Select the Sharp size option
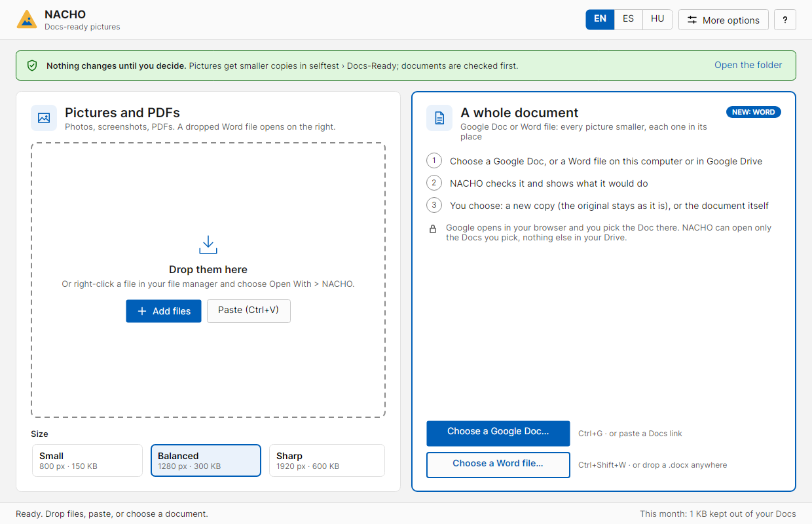The width and height of the screenshot is (812, 524). (327, 460)
